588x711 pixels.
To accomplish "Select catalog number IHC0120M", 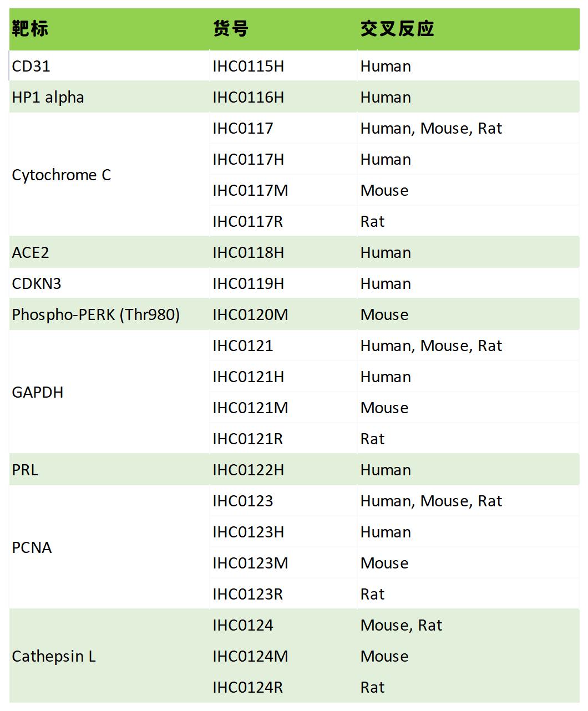I will [x=250, y=315].
